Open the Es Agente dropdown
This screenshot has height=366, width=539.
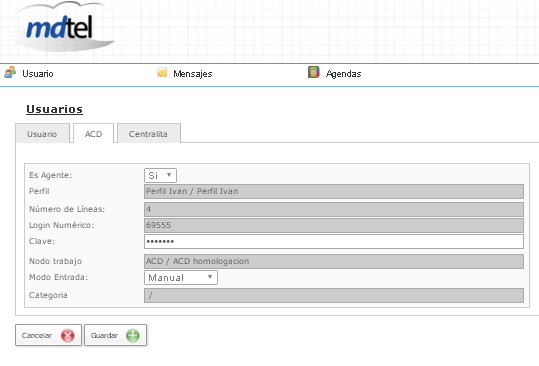pyautogui.click(x=160, y=175)
